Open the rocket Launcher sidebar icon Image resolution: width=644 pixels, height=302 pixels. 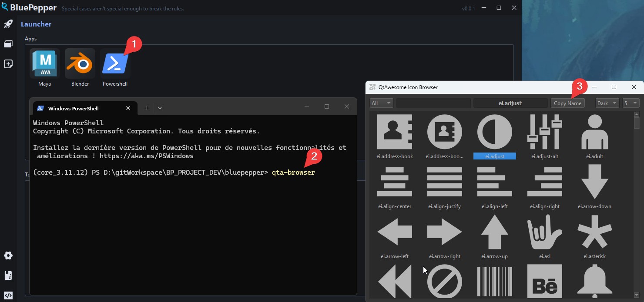(x=8, y=24)
